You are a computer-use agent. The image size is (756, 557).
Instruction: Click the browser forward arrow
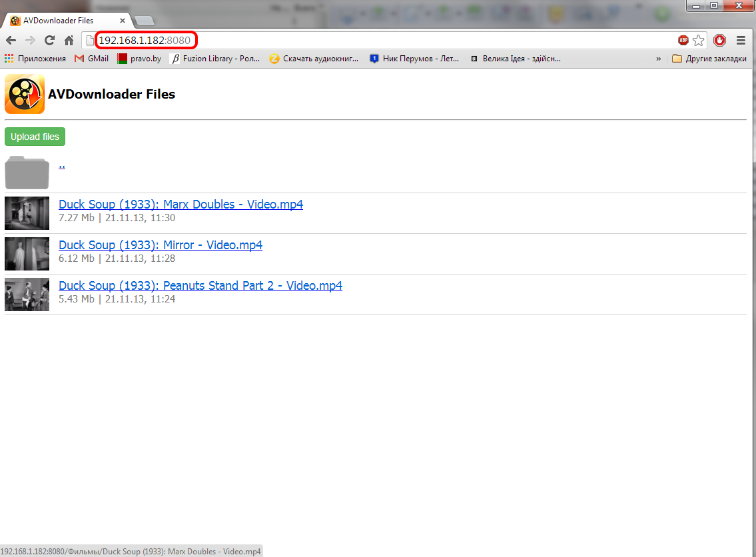pyautogui.click(x=30, y=41)
